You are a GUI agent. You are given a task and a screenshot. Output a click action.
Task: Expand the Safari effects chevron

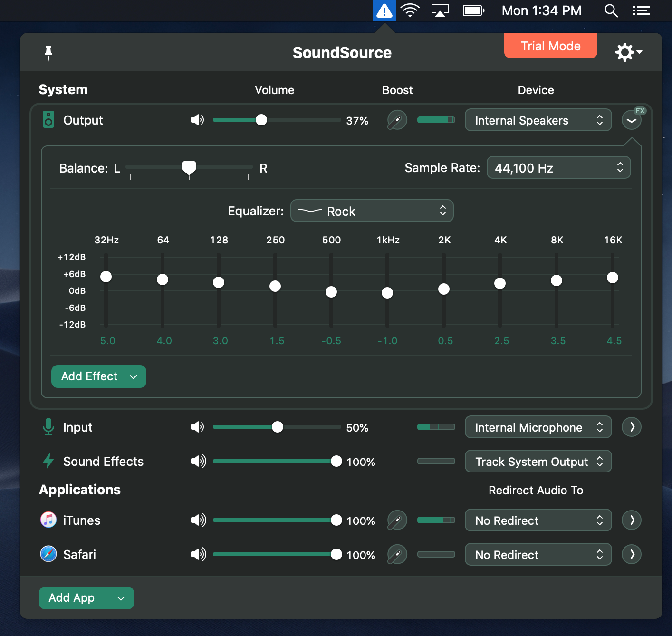(x=632, y=554)
